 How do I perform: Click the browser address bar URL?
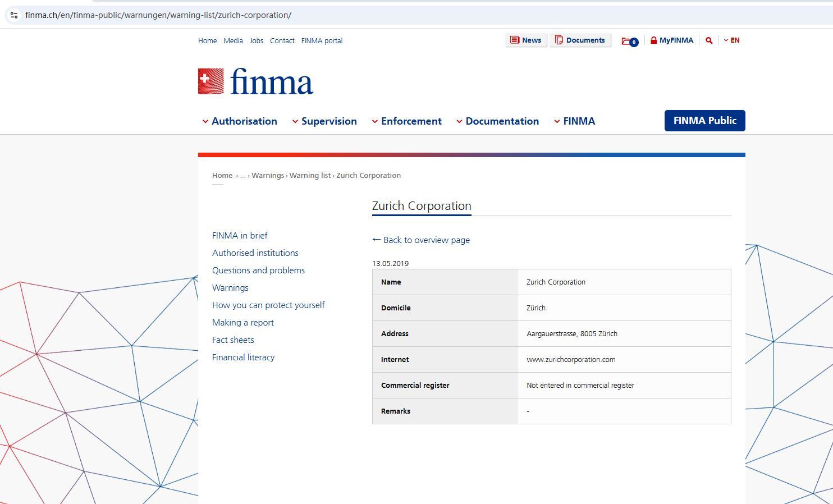[158, 15]
